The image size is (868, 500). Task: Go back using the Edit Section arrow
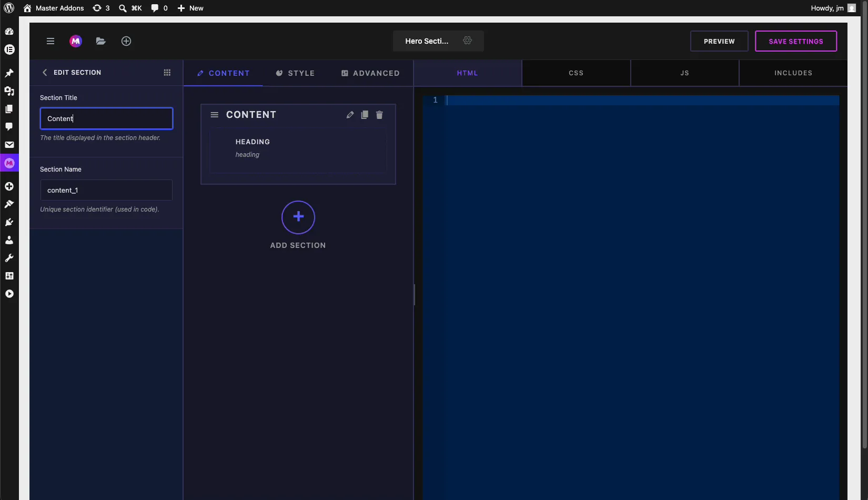click(45, 73)
